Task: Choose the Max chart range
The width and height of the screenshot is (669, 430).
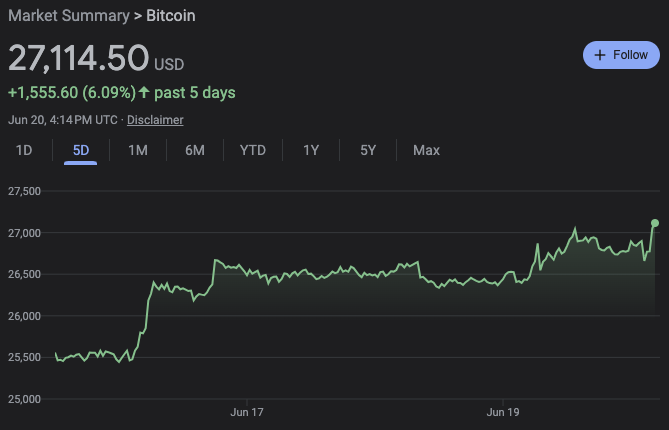Action: 426,150
